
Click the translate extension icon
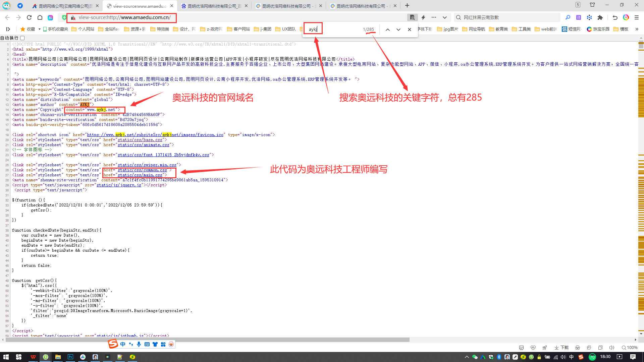[579, 17]
